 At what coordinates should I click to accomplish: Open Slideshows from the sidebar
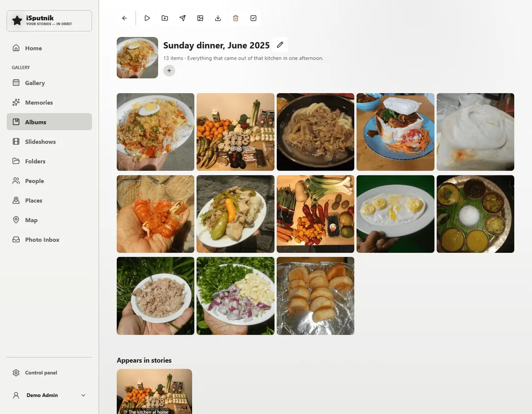49,141
